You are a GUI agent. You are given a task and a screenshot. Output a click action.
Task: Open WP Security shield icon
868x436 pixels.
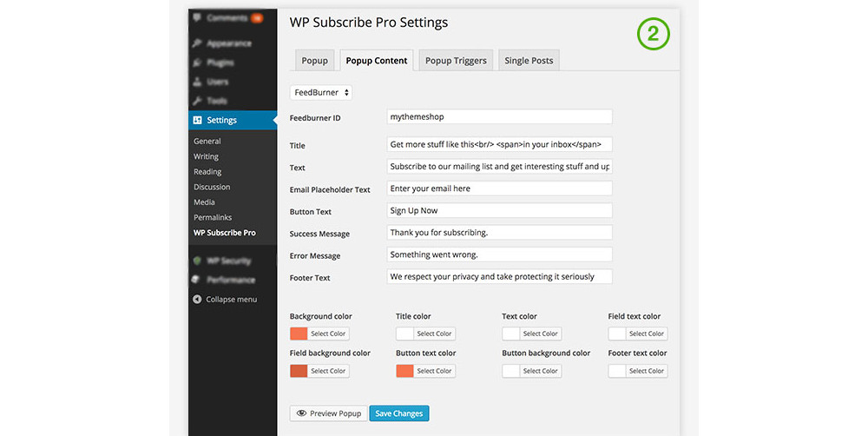[197, 261]
